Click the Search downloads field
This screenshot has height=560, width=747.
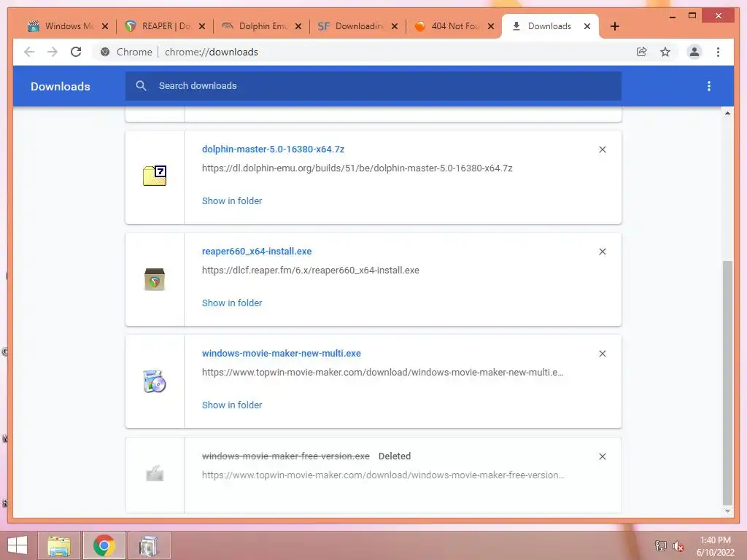pos(373,86)
